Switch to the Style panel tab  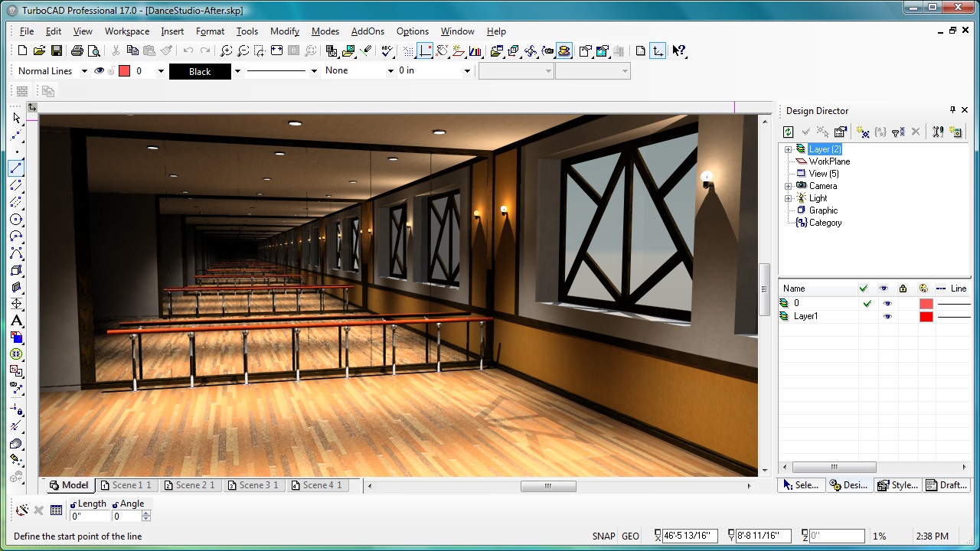pos(898,485)
